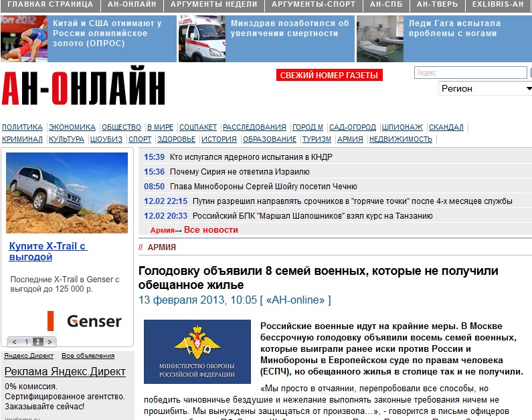
Task: Switch to ad page 1 in the pager
Action: pos(27,342)
